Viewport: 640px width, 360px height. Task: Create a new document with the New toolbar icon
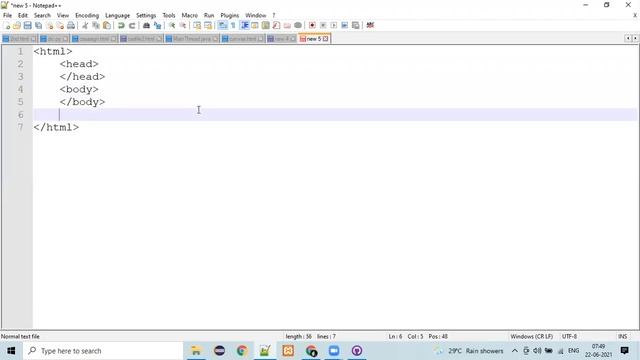tap(7, 25)
